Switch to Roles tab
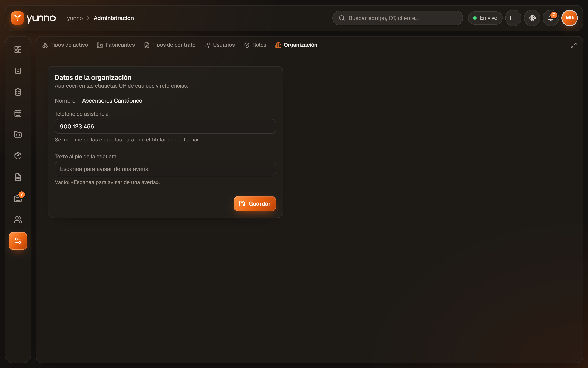The image size is (588, 368). coord(255,45)
